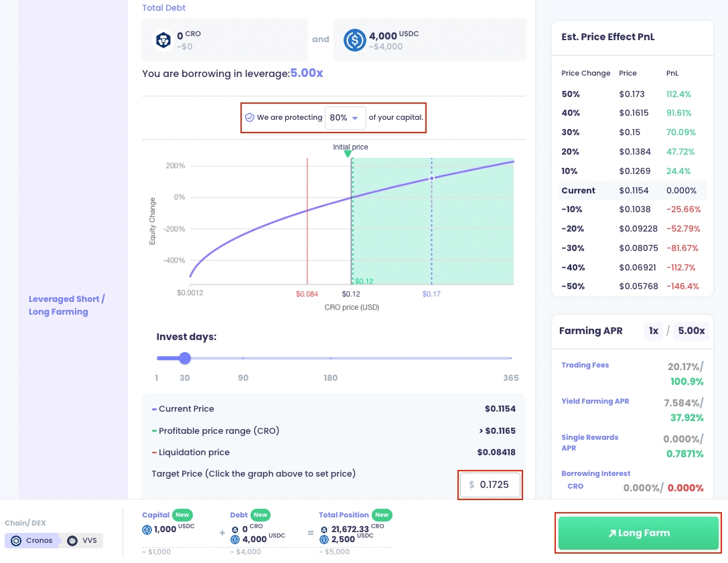Screen dimensions: 728x563
Task: Click the dropdown arrow next to 80%
Action: click(356, 118)
